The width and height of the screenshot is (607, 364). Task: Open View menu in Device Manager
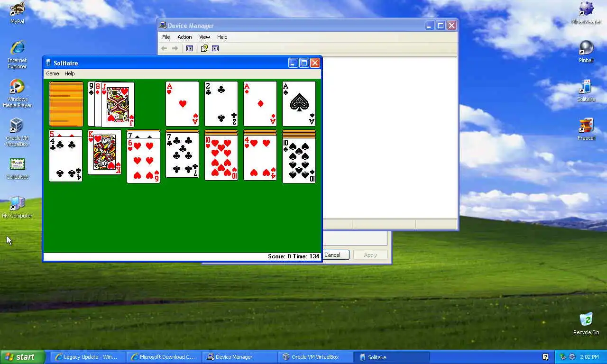(x=204, y=37)
